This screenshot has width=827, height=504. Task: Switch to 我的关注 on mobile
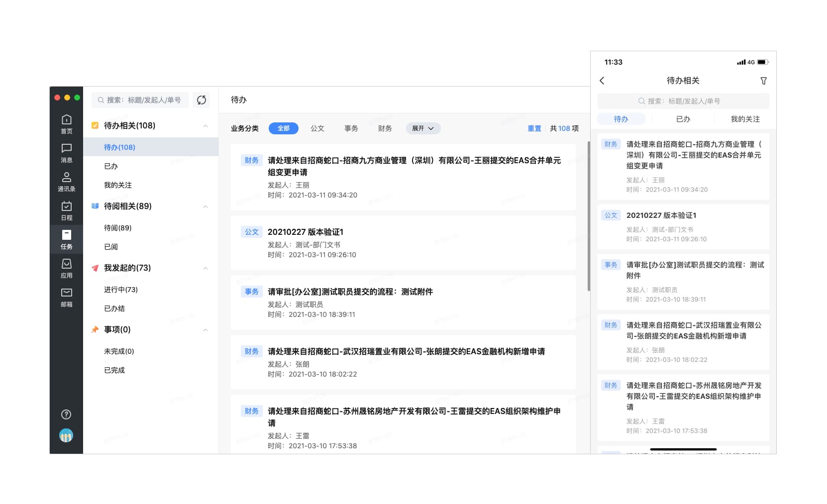click(x=745, y=118)
